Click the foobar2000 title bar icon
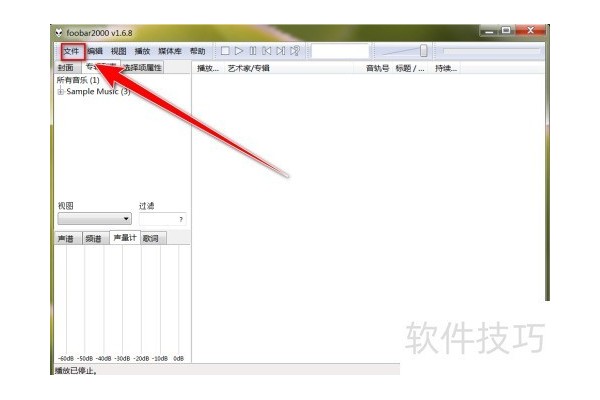This screenshot has width=600, height=400. [59, 33]
